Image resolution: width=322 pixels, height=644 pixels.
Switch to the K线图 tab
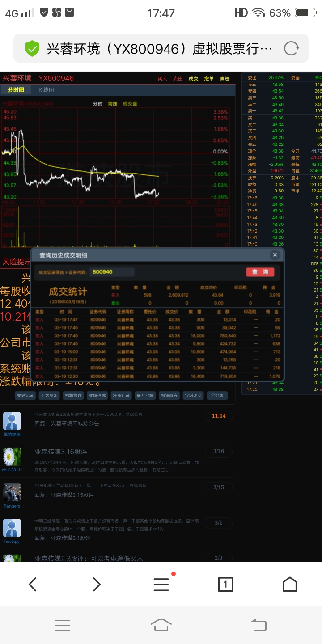(46, 90)
